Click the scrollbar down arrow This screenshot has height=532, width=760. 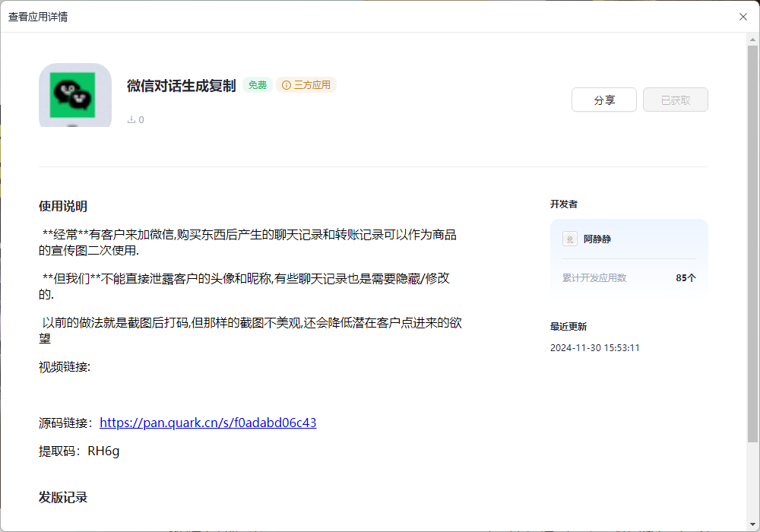pyautogui.click(x=752, y=524)
